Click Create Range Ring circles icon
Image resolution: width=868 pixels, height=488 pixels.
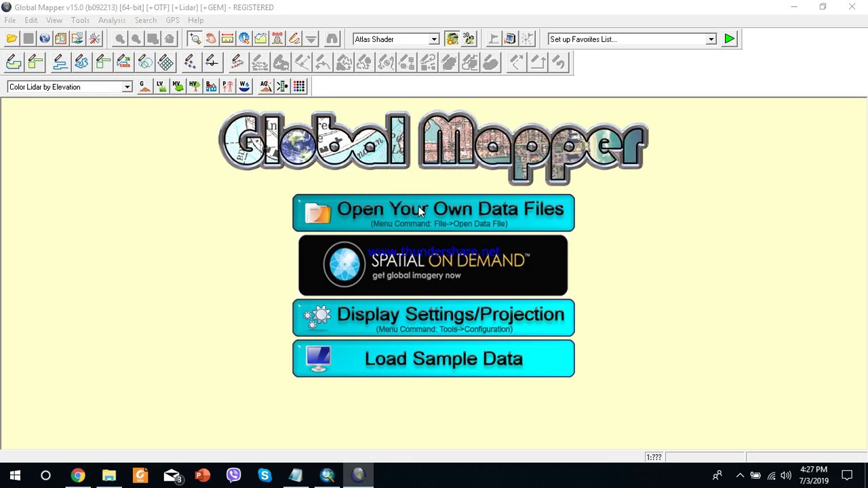(x=145, y=62)
